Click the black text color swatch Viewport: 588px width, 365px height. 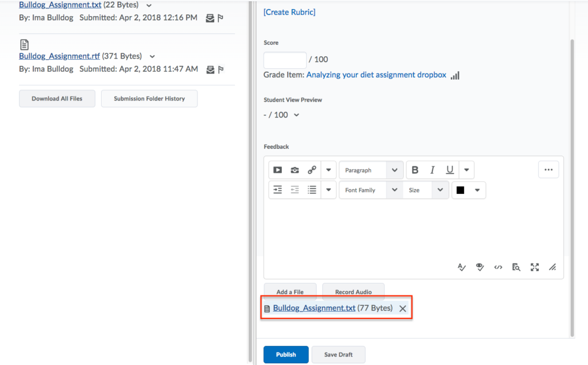pos(460,190)
